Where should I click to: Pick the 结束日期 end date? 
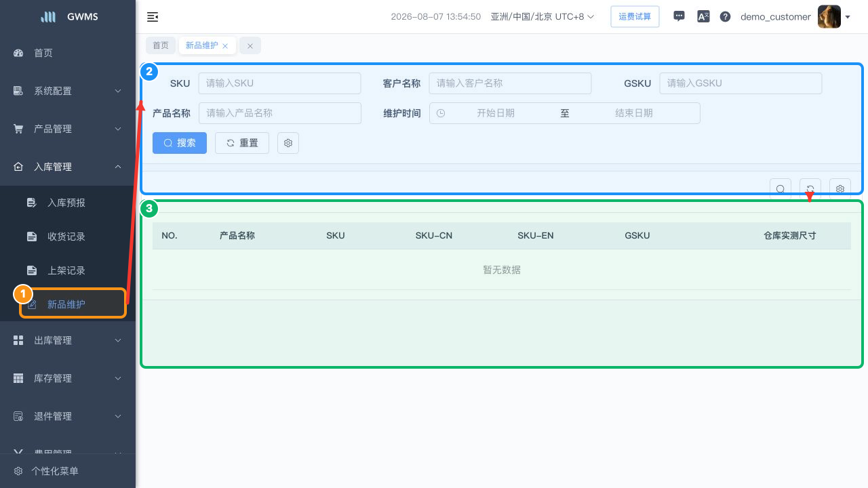point(634,113)
